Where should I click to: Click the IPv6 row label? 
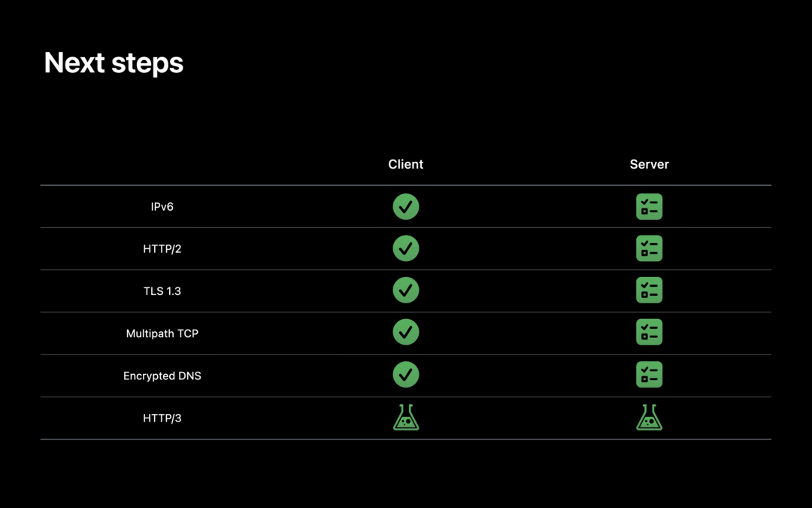(x=162, y=206)
